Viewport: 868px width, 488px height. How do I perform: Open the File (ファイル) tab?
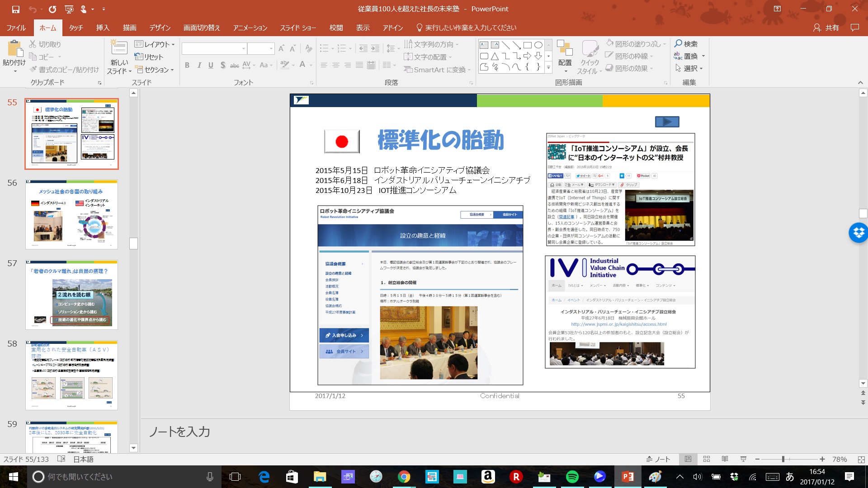point(16,28)
